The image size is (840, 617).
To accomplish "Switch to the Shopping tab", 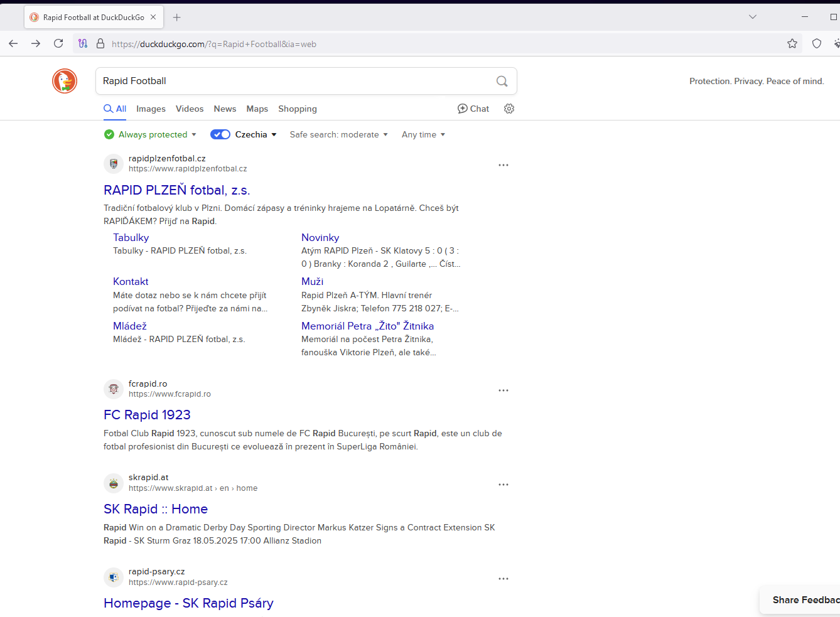I will click(298, 109).
